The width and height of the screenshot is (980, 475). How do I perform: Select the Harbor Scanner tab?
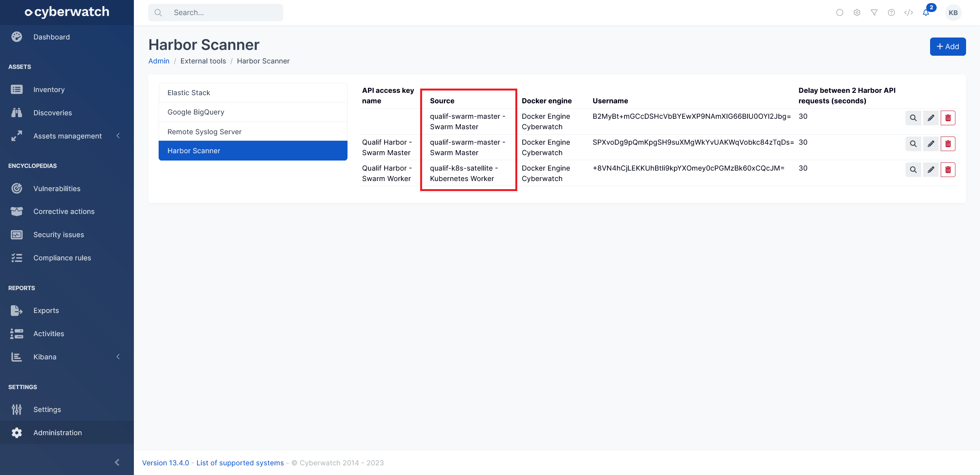coord(253,151)
